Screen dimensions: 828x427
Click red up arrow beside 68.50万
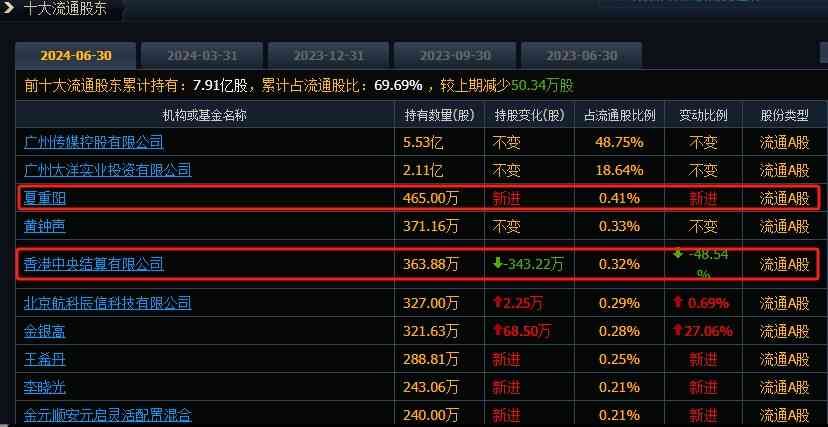click(497, 330)
